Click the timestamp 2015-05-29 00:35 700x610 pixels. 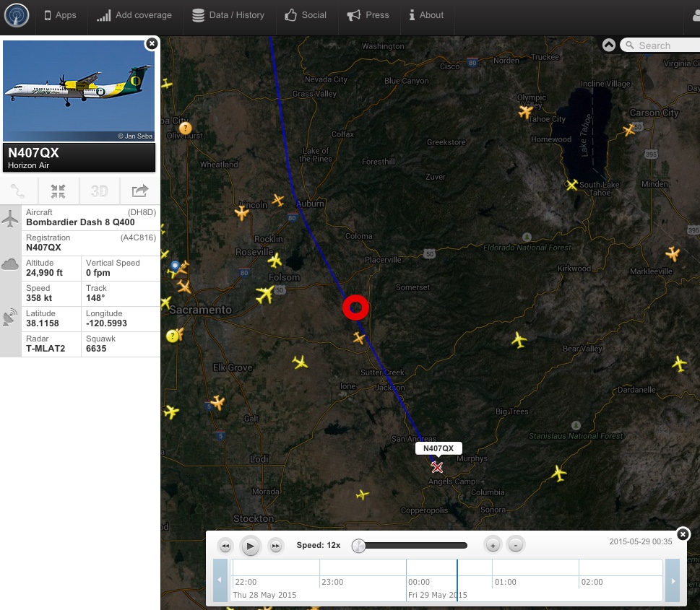pyautogui.click(x=641, y=541)
